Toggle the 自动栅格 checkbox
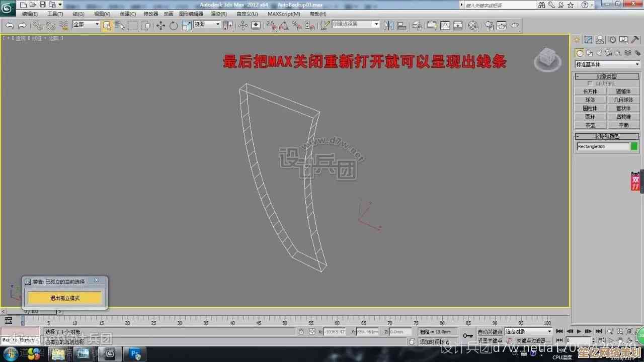Screen dimensions: 644x362 pos(590,83)
